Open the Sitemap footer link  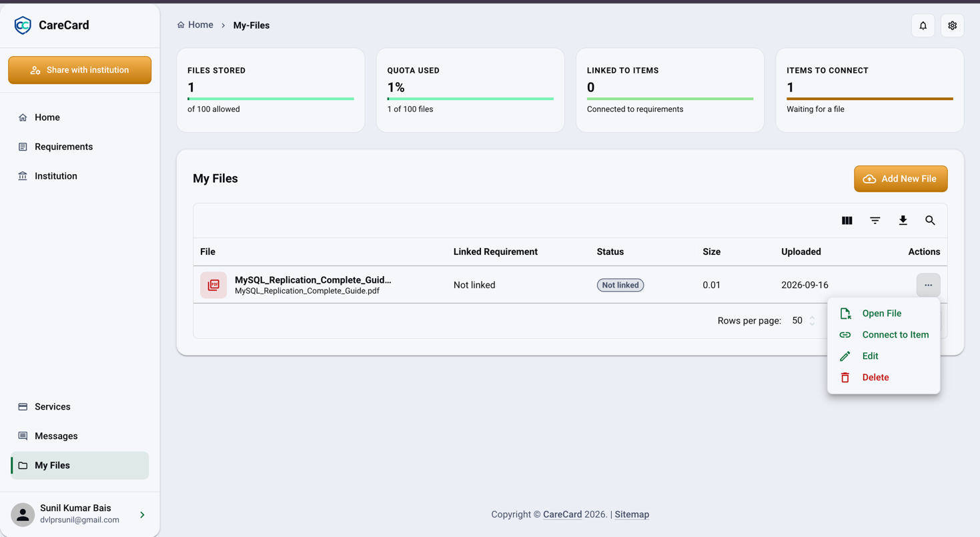click(632, 514)
